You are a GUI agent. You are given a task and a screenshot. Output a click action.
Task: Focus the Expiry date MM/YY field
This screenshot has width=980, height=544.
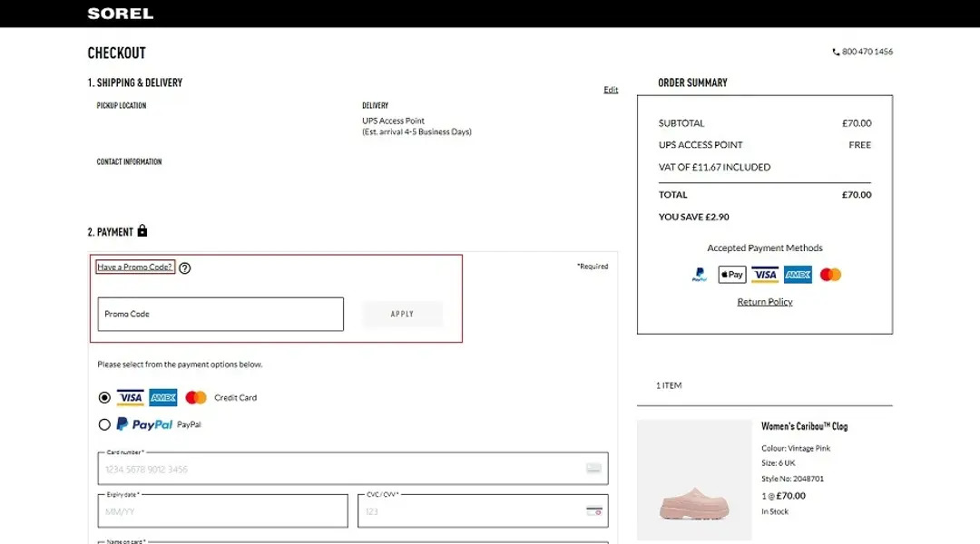pyautogui.click(x=222, y=510)
